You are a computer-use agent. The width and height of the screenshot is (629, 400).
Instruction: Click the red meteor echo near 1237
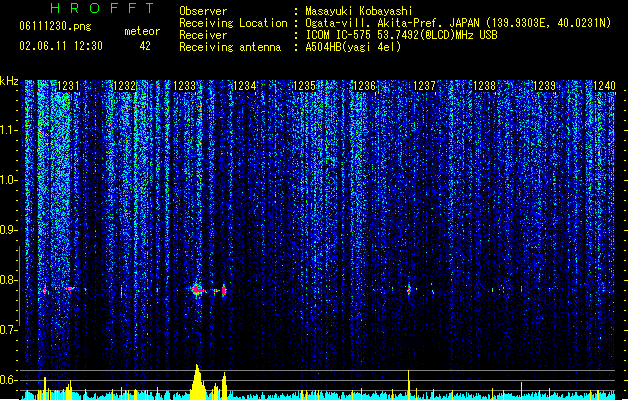click(x=409, y=289)
